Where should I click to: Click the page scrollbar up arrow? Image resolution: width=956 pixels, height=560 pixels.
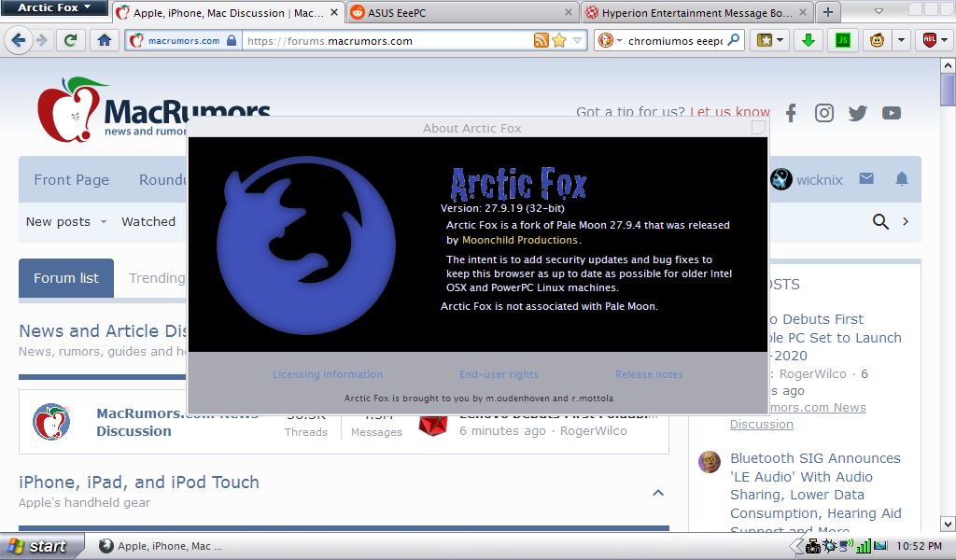tap(948, 65)
